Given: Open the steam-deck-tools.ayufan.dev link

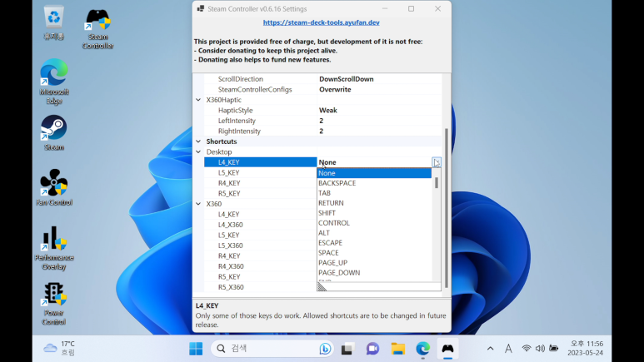Looking at the screenshot, I should point(322,22).
